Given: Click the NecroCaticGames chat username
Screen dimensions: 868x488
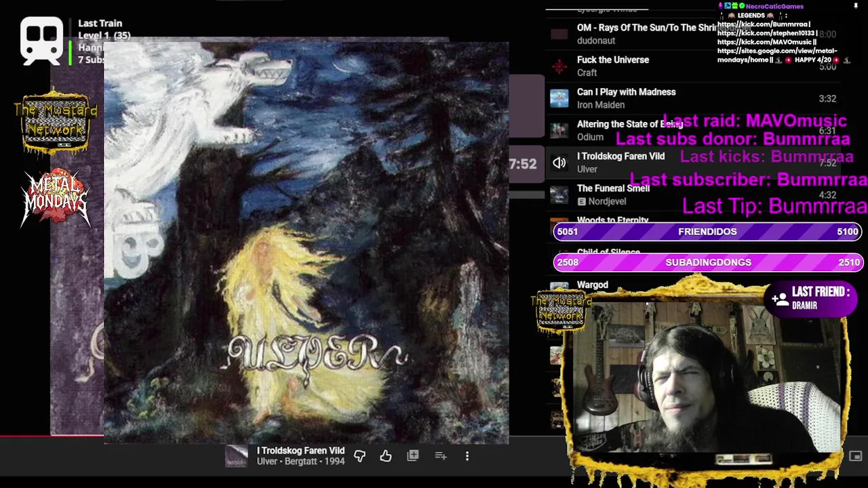Looking at the screenshot, I should [774, 6].
